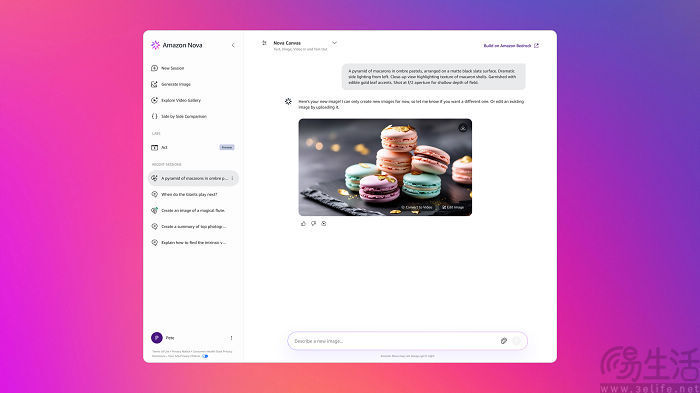Click the user prompt message bubble
Image resolution: width=700 pixels, height=393 pixels.
click(433, 77)
